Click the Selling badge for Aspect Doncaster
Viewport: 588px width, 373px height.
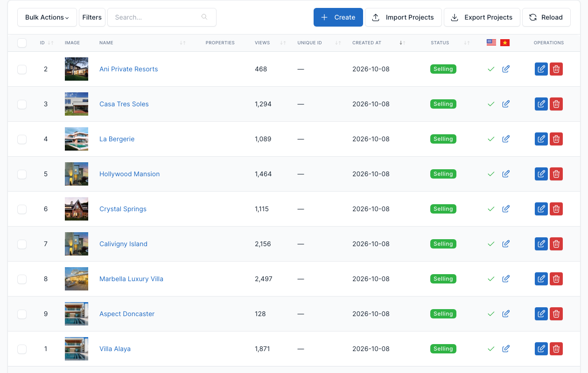(443, 314)
